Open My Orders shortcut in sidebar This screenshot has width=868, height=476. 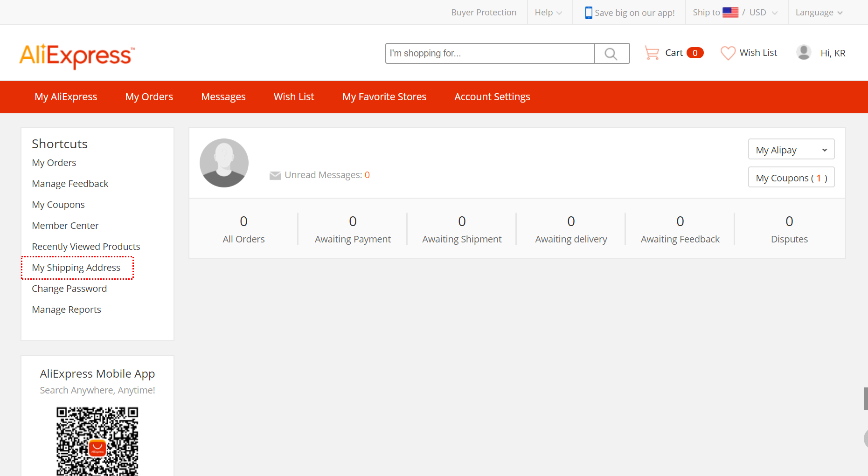click(x=54, y=163)
